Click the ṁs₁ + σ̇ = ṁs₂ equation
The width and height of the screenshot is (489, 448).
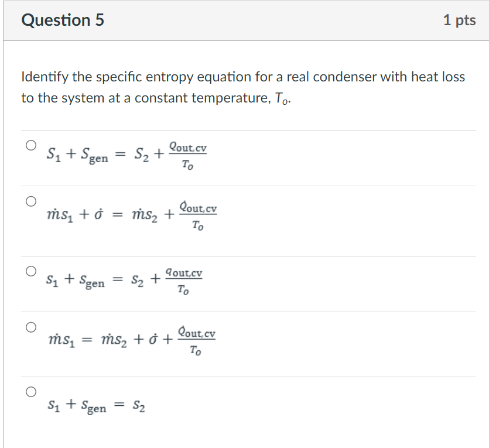click(131, 214)
